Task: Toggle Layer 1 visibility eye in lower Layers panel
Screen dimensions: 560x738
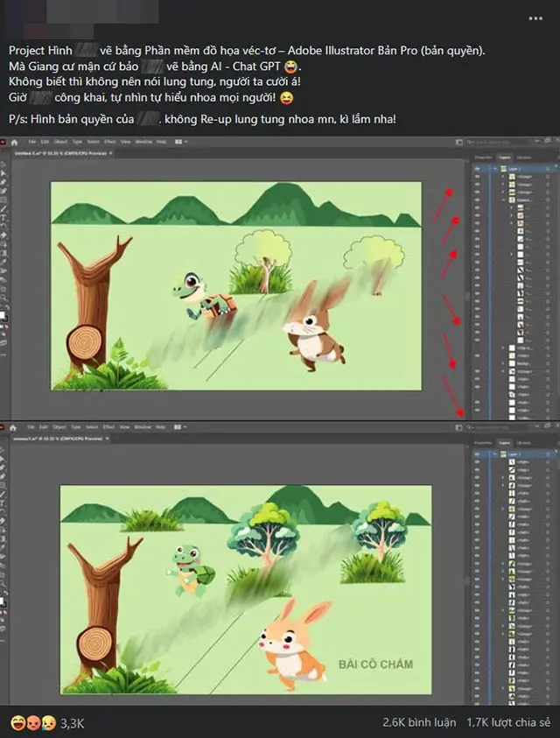Action: (477, 454)
